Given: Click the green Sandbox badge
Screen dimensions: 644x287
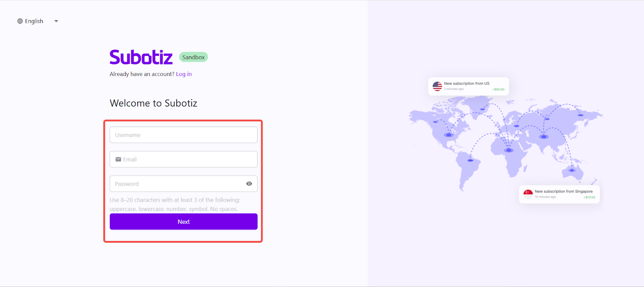Looking at the screenshot, I should pos(193,57).
